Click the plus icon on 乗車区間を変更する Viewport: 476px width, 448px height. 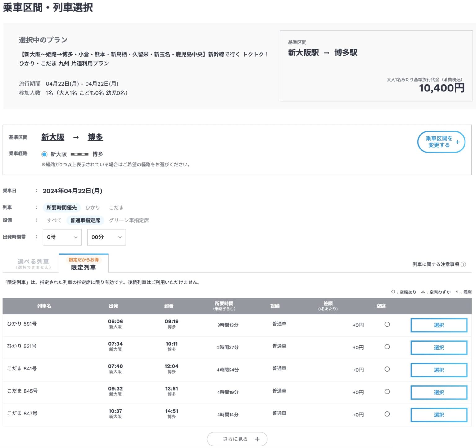(457, 142)
